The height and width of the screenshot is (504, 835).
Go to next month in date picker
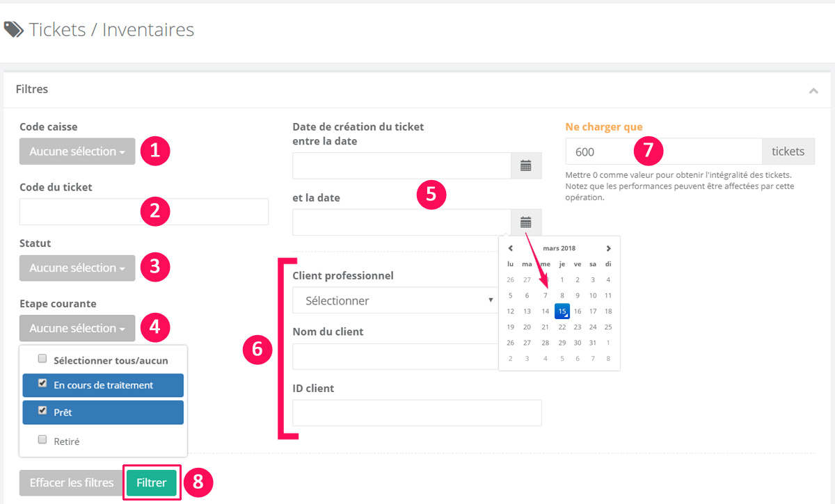pos(608,248)
